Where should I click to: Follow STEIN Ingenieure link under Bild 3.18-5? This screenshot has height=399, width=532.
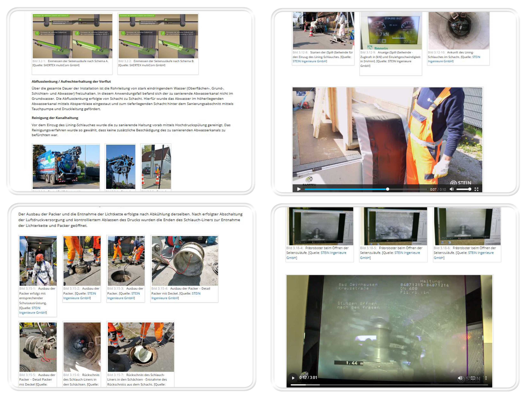click(407, 253)
